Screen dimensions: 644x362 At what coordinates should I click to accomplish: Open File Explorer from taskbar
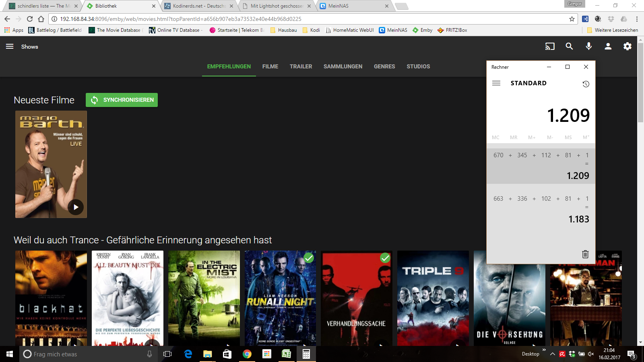point(207,354)
